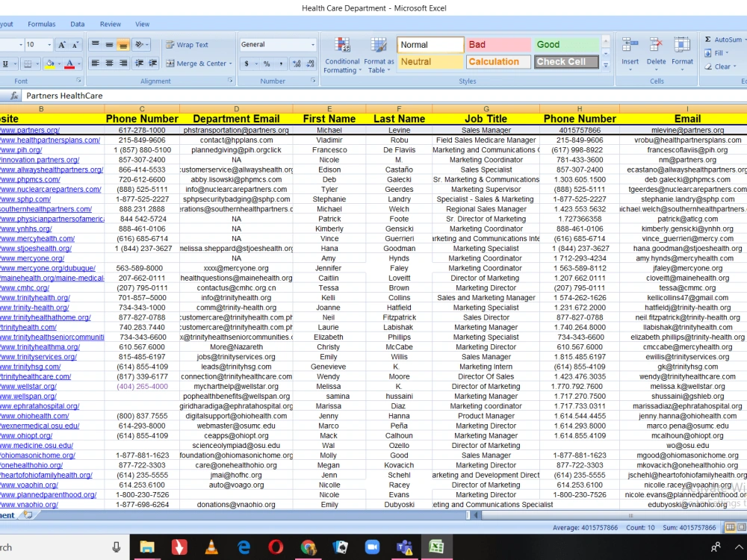Apply the Good cell style
This screenshot has width=747, height=560.
coord(566,45)
